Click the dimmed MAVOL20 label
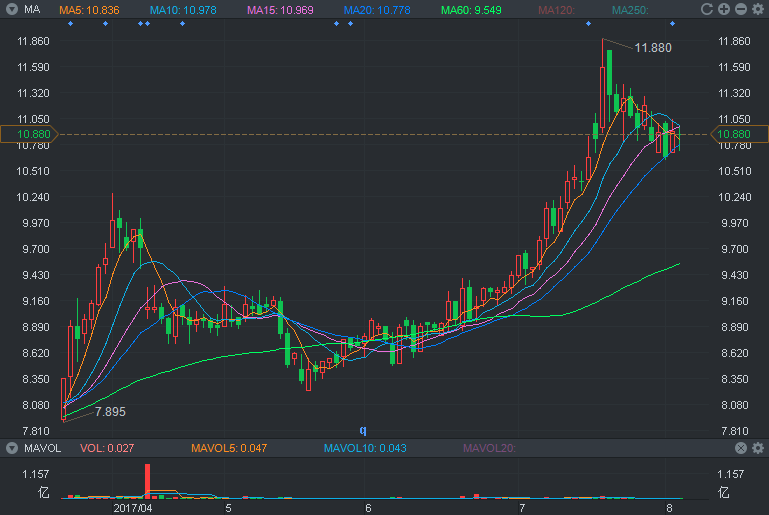769x515 pixels. 489,448
